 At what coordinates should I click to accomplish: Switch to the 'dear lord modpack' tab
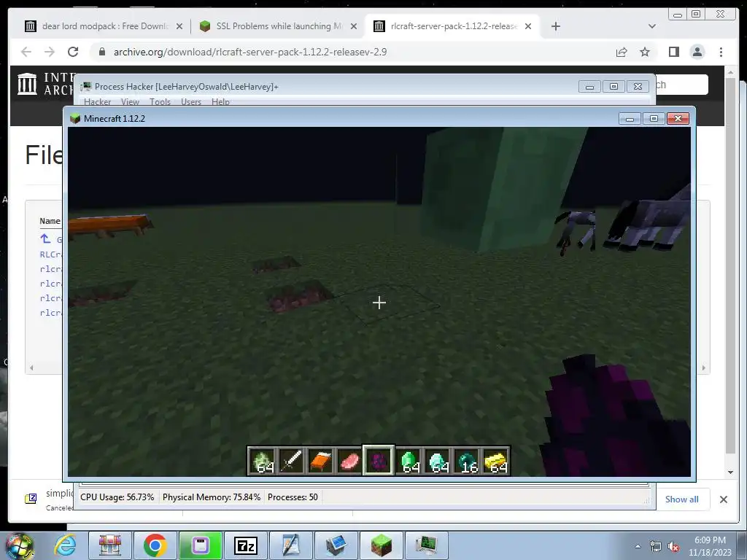tap(104, 26)
